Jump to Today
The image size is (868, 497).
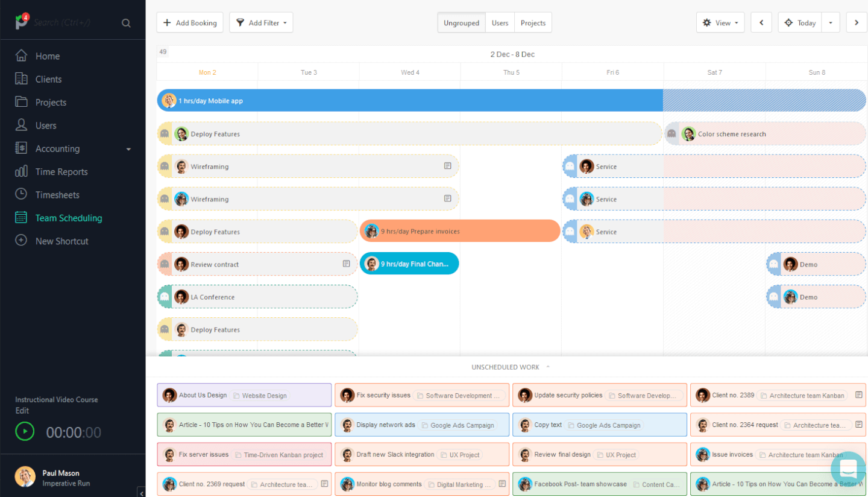(800, 23)
